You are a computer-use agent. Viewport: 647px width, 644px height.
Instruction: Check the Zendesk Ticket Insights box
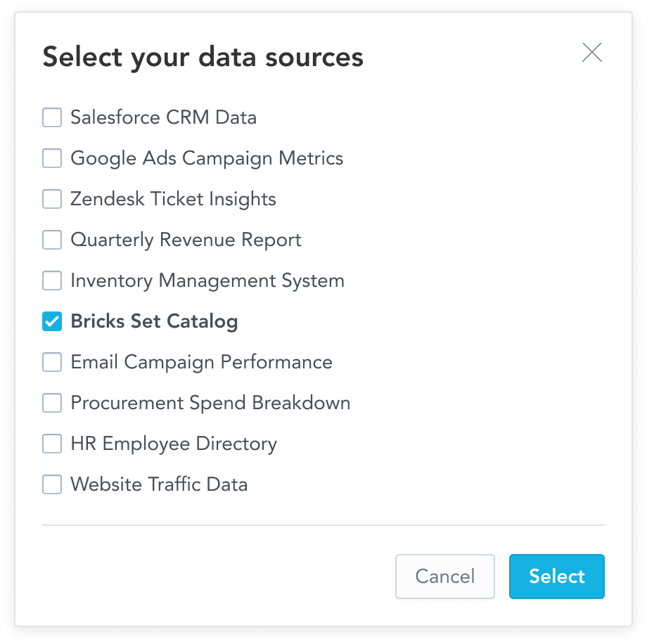pyautogui.click(x=51, y=199)
